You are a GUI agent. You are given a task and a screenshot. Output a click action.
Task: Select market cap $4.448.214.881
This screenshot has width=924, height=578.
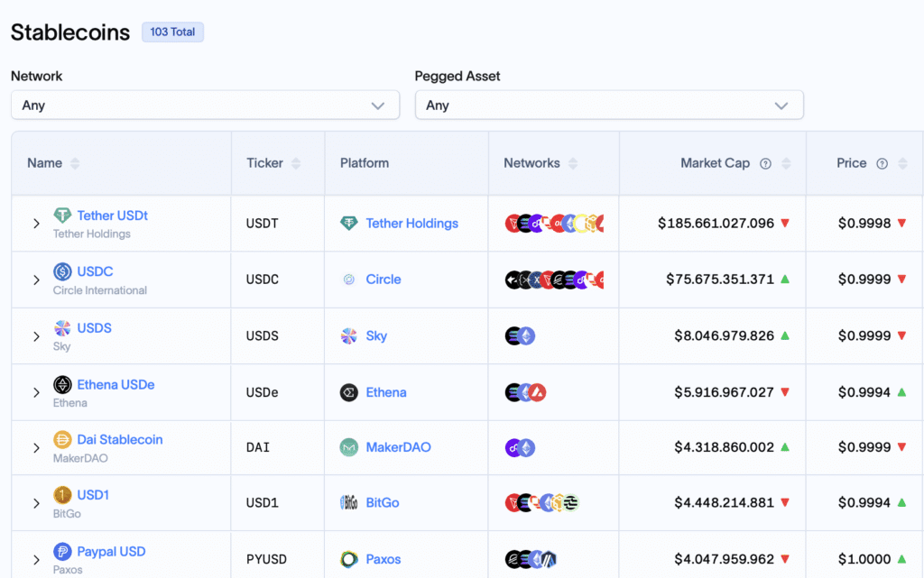[x=725, y=502]
